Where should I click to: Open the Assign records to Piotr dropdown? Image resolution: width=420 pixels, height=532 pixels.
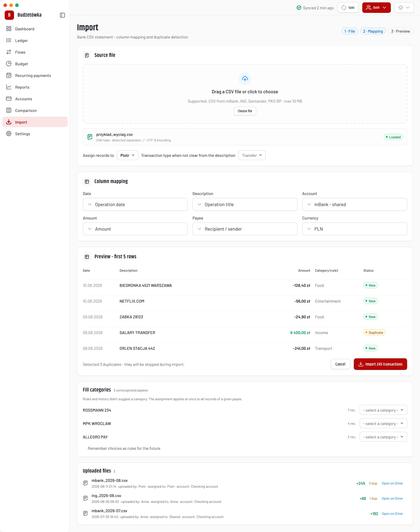click(127, 155)
